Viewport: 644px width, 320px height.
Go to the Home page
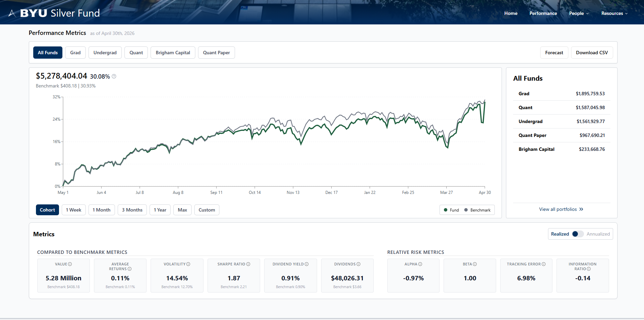click(x=511, y=13)
